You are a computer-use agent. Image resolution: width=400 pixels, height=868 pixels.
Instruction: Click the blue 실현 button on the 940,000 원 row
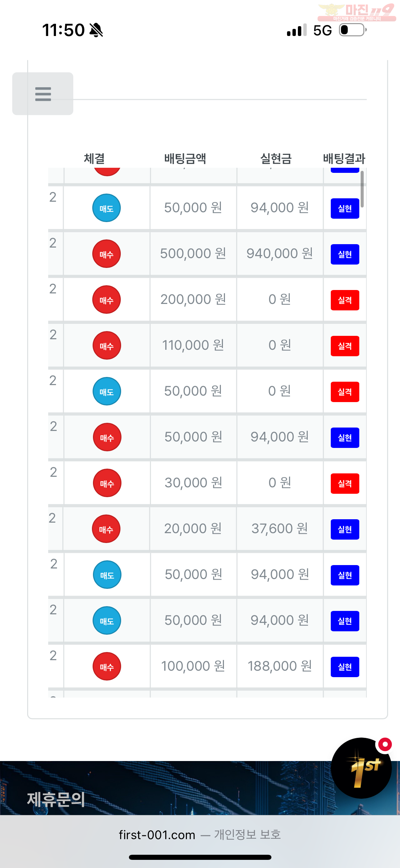pyautogui.click(x=345, y=254)
